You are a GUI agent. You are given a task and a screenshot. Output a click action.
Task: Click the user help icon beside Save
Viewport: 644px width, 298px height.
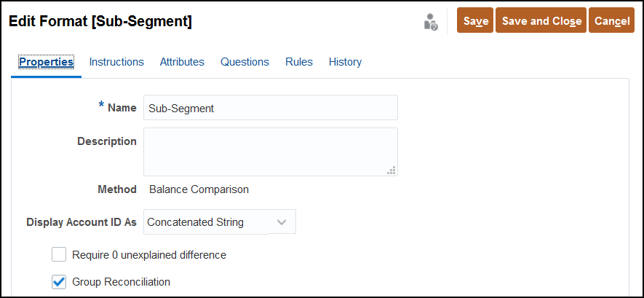431,22
